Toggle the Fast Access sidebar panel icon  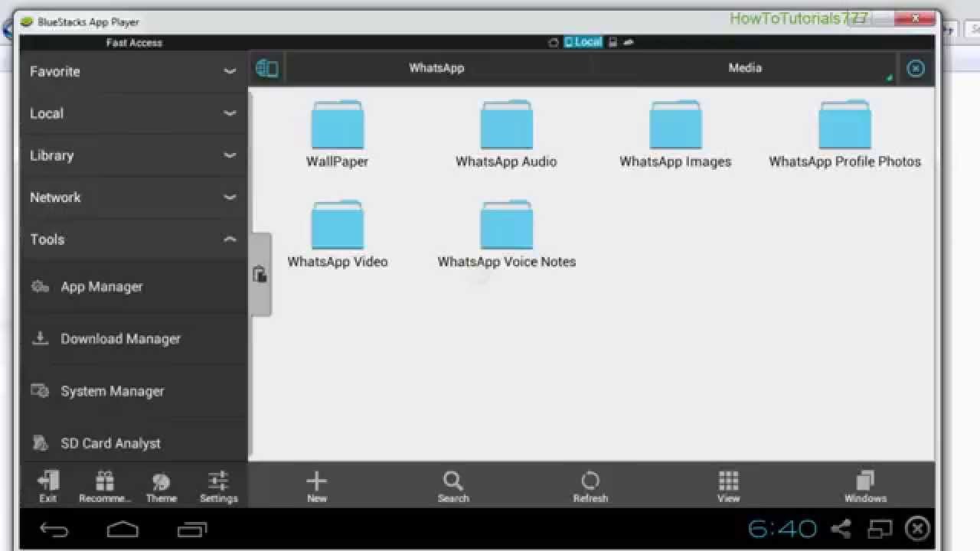coord(266,68)
